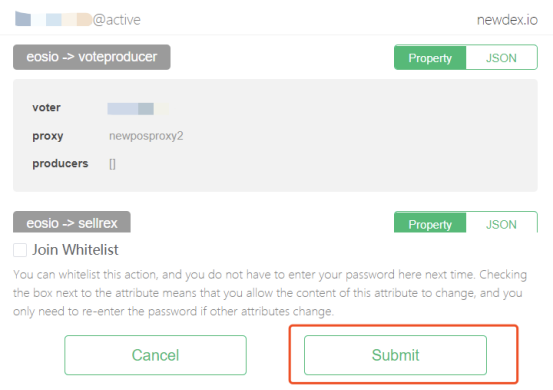Click the eosio -> sellrex action header
This screenshot has width=553, height=390.
72,223
